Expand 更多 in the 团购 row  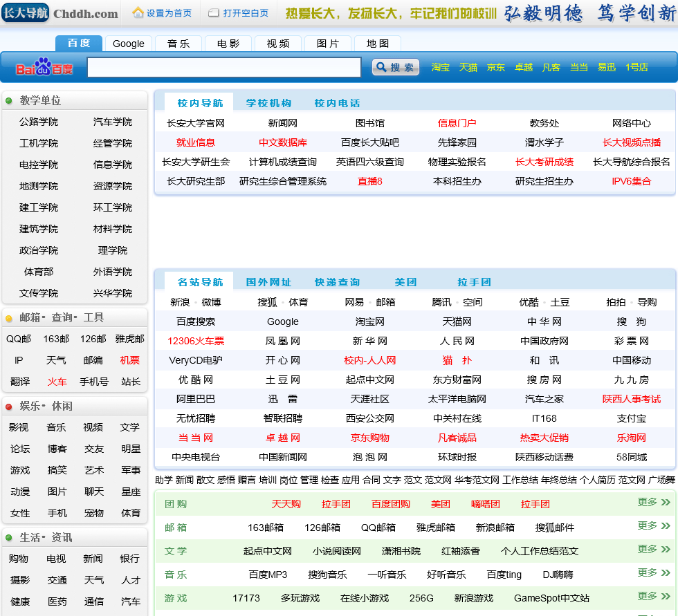pyautogui.click(x=654, y=503)
